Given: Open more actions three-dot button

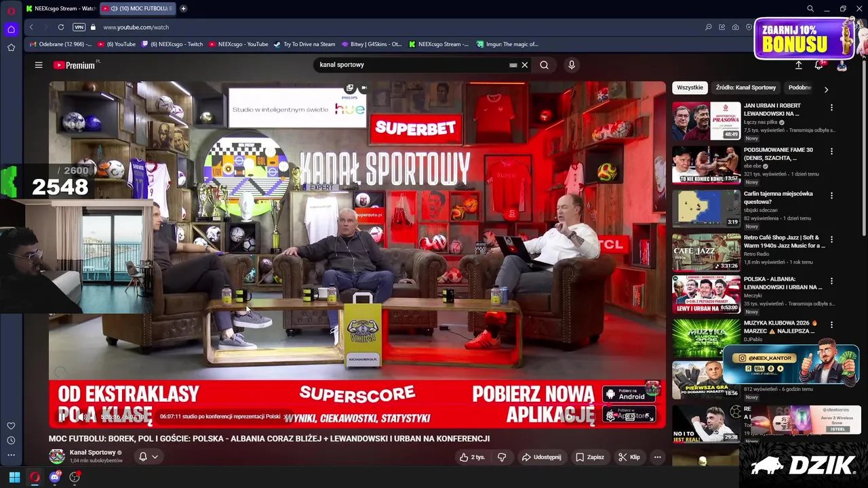Looking at the screenshot, I should coord(657,457).
